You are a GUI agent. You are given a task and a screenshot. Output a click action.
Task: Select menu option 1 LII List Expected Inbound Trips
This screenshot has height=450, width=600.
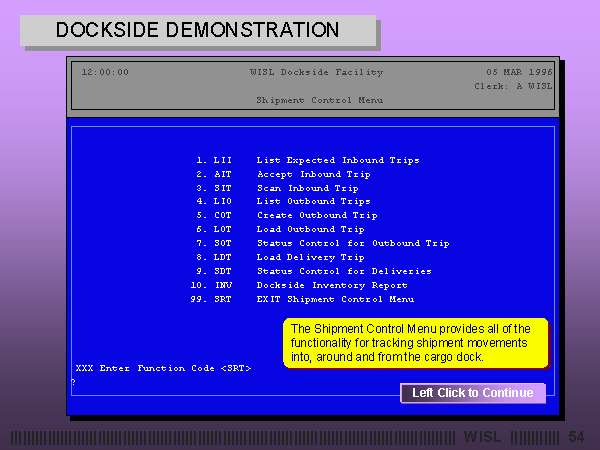point(307,160)
